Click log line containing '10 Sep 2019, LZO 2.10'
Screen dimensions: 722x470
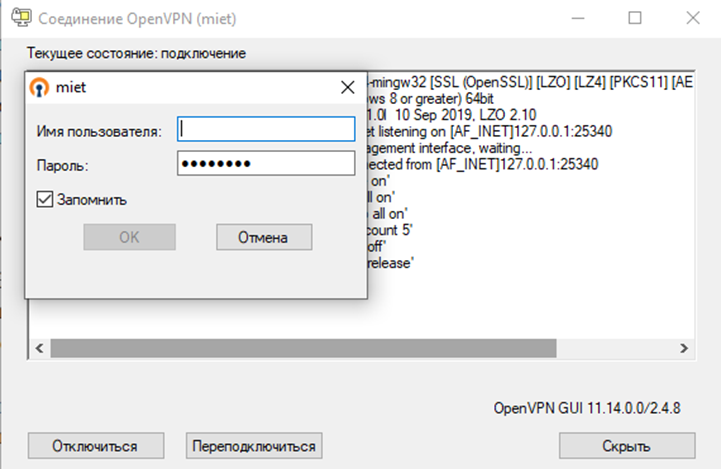coord(452,115)
